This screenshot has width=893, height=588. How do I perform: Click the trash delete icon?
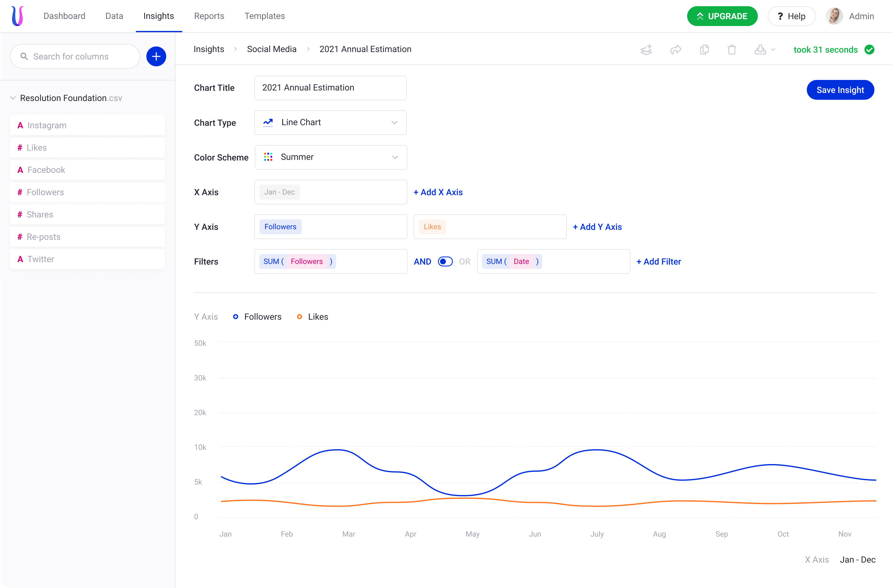tap(732, 50)
